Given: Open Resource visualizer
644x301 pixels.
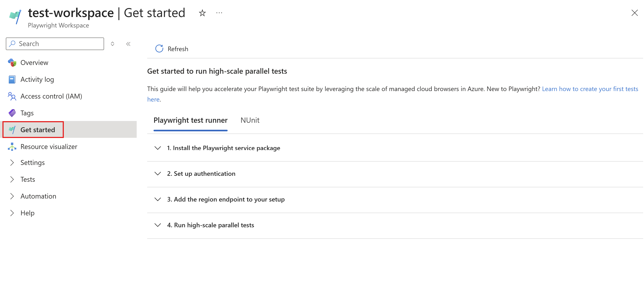Looking at the screenshot, I should (49, 147).
